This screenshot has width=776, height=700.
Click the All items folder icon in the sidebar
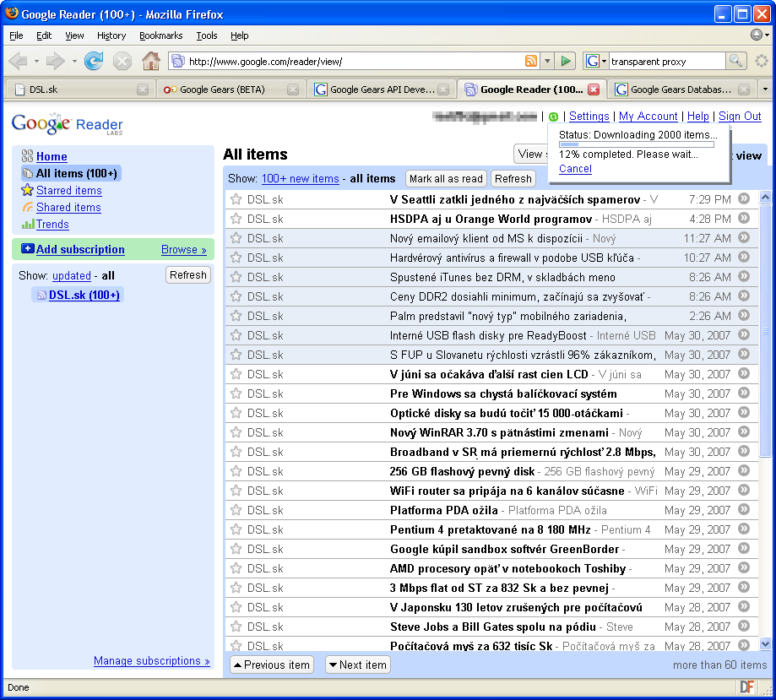pos(28,173)
